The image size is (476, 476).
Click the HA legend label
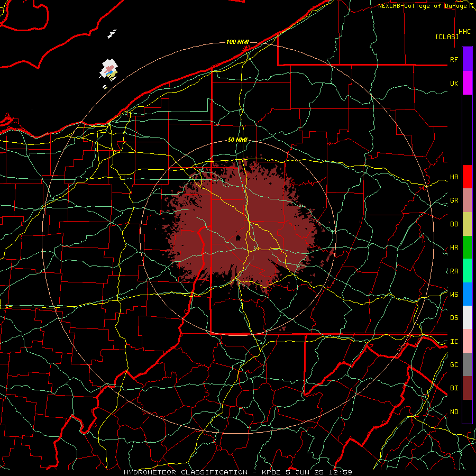pyautogui.click(x=454, y=177)
